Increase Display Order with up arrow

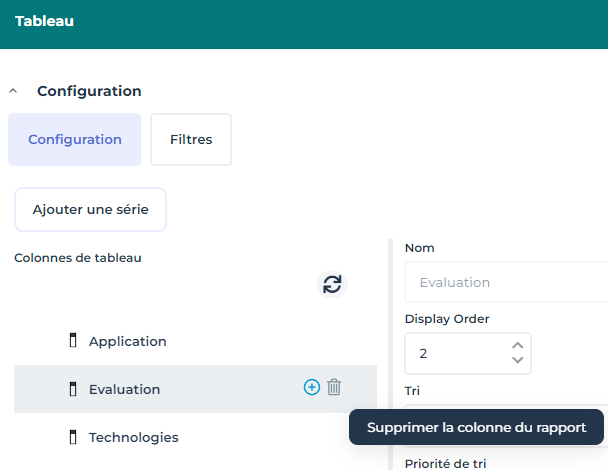coord(517,346)
